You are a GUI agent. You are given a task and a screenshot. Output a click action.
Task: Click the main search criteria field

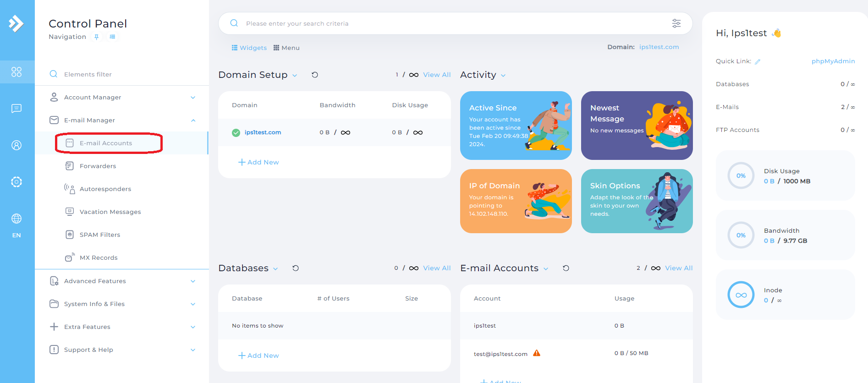click(454, 23)
